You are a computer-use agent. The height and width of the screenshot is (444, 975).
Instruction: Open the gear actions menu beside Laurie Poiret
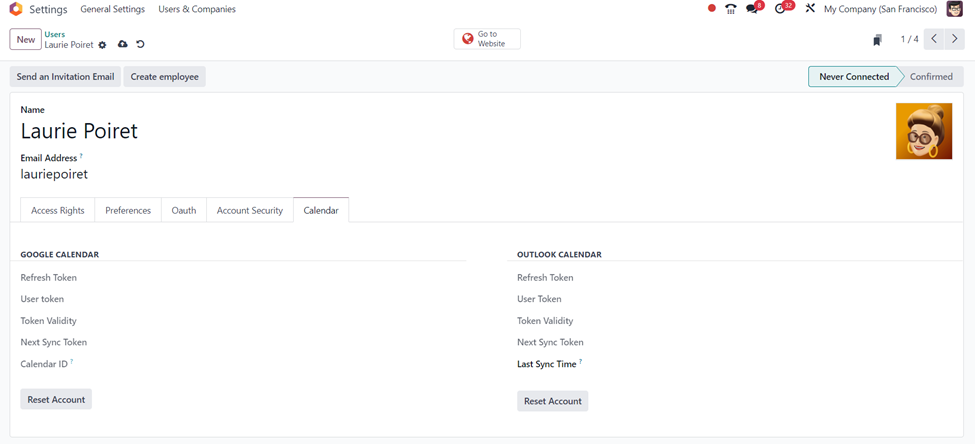click(x=102, y=45)
